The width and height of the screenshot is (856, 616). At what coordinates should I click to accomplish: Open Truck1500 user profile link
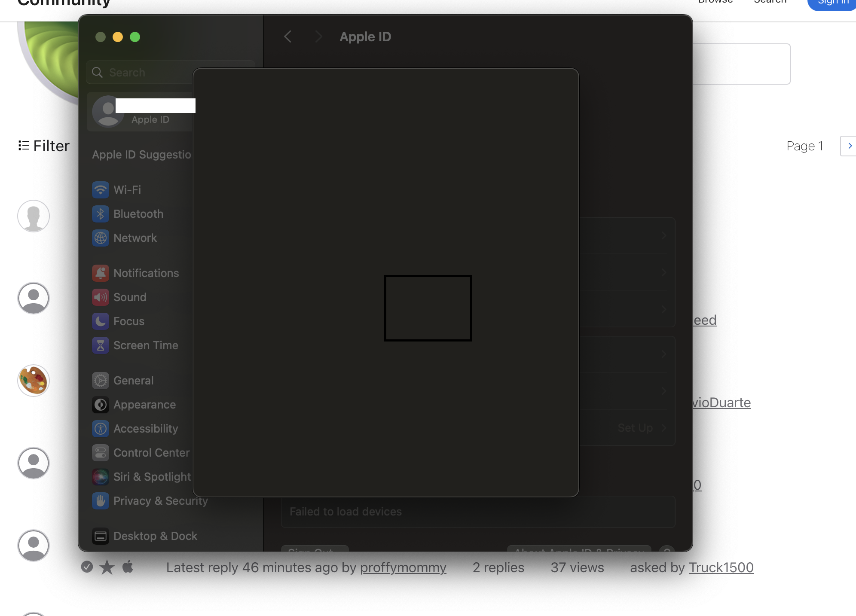pyautogui.click(x=721, y=567)
